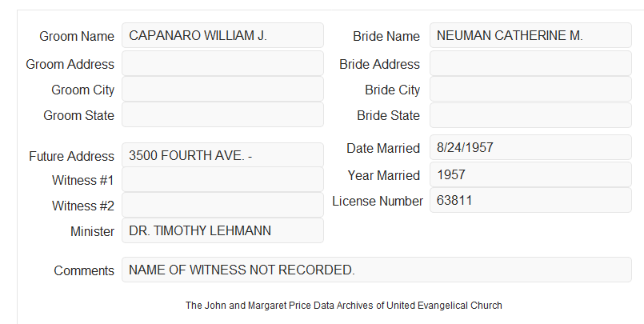Select the Date Married field
Screen dimensions: 644x324
530,147
